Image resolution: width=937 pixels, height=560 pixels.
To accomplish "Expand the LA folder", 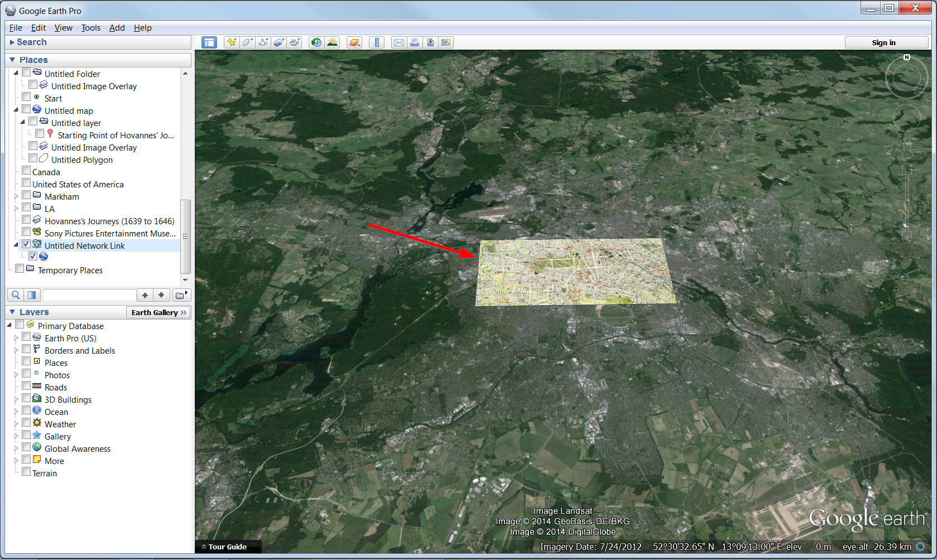I will pyautogui.click(x=16, y=209).
